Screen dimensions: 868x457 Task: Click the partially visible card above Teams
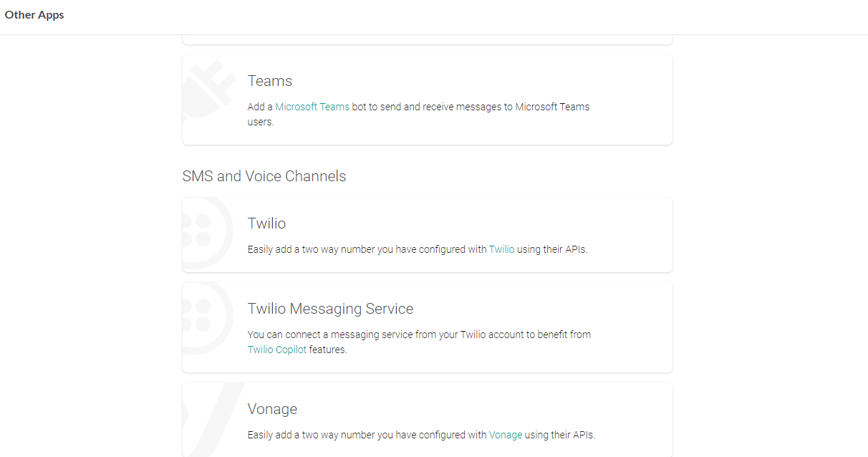[x=427, y=39]
